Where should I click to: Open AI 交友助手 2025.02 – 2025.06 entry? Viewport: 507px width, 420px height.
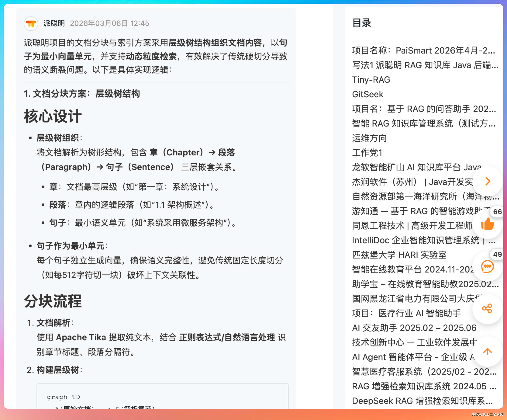[414, 328]
